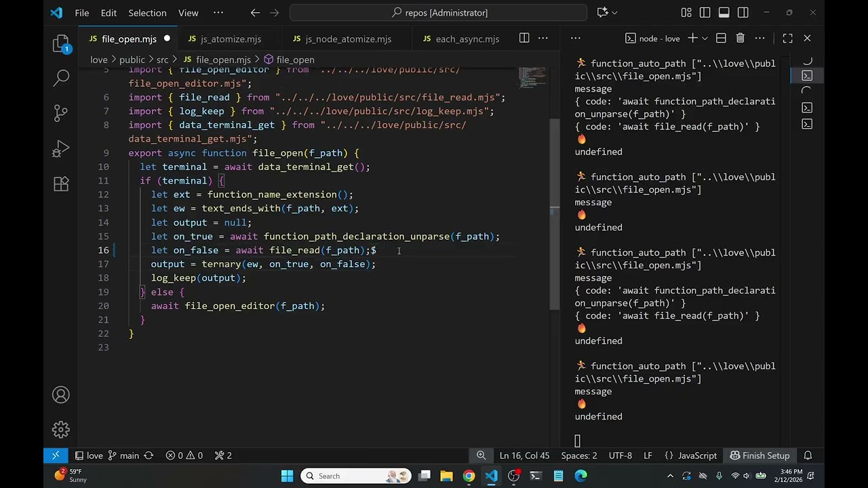Image resolution: width=868 pixels, height=488 pixels.
Task: Maximize the terminal panel size
Action: [787, 38]
